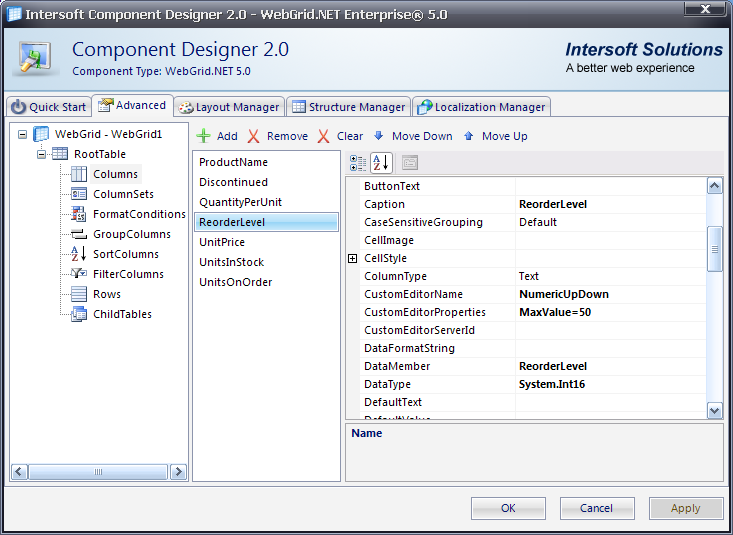Click the Move Up arrow icon
The height and width of the screenshot is (535, 733).
pos(468,136)
